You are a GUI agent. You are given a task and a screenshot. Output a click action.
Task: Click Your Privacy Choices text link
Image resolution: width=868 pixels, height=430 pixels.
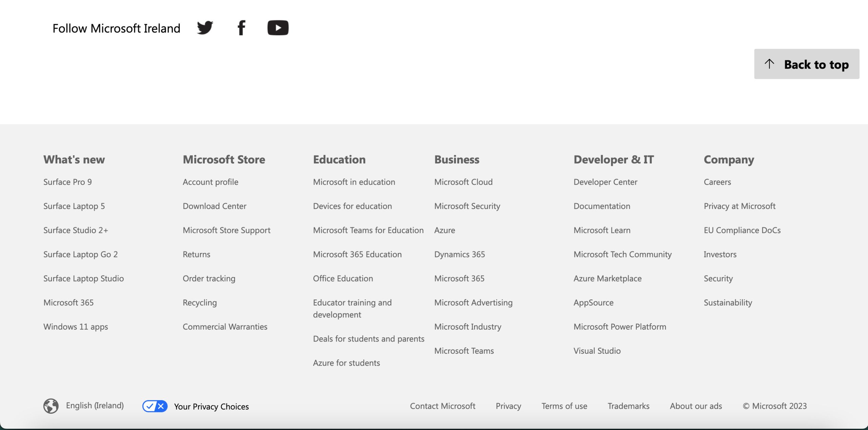pos(211,407)
